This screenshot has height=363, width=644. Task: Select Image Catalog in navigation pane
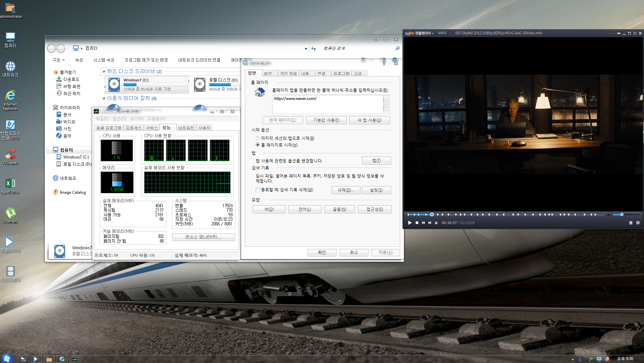click(x=70, y=192)
